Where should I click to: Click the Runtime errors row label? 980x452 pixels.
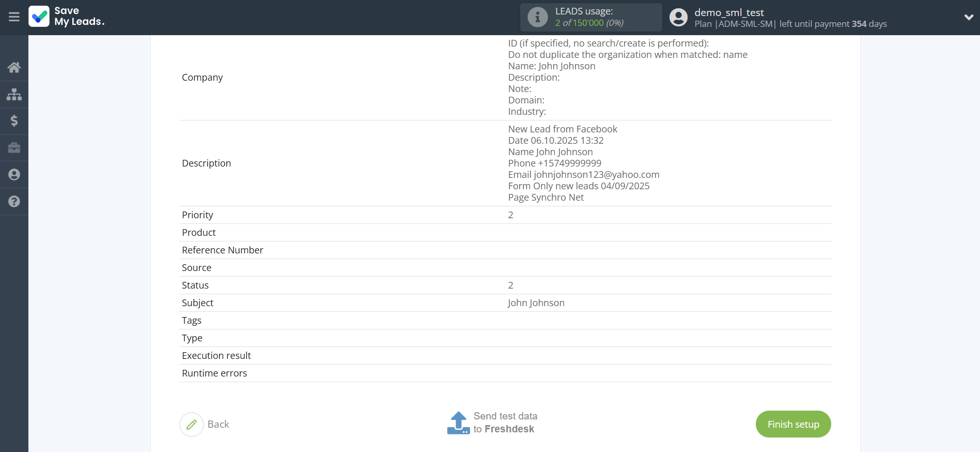[x=214, y=373]
